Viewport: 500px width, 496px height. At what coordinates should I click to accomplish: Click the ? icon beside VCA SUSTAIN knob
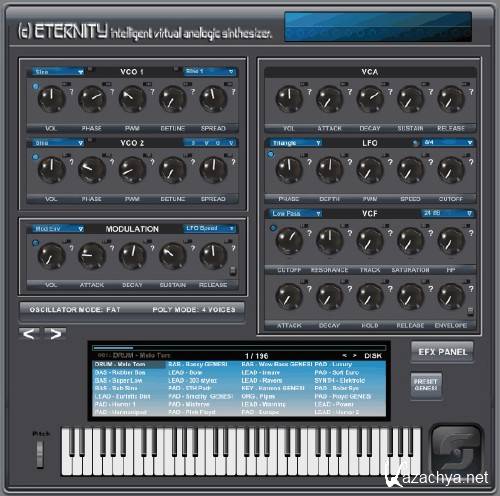point(431,92)
